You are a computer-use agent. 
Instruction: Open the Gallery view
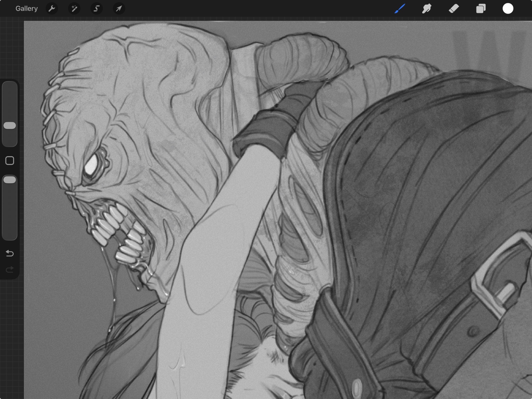(x=26, y=9)
